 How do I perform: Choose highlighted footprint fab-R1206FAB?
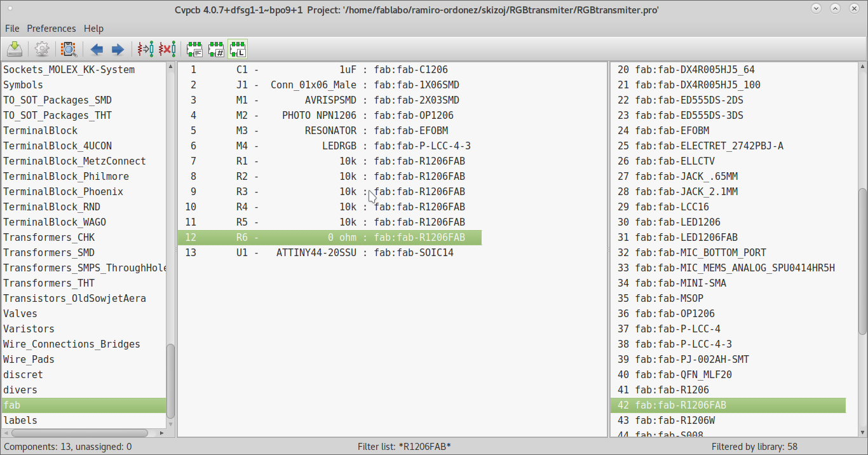[x=728, y=405]
